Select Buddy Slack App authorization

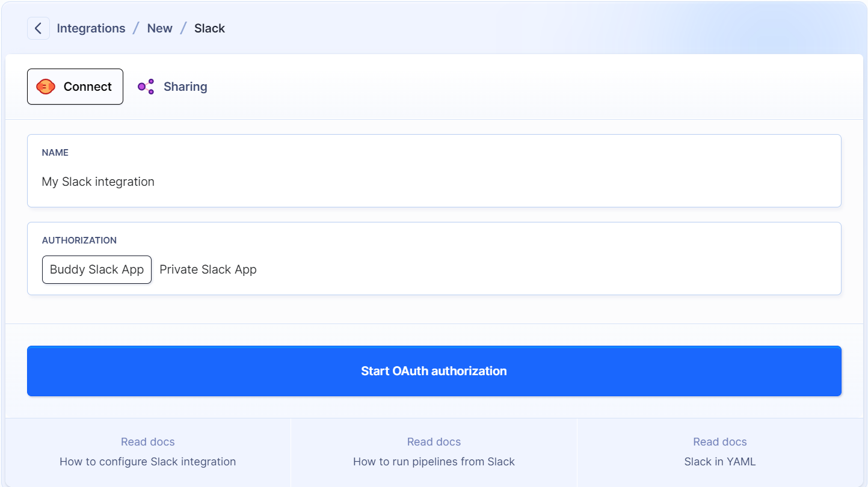(x=97, y=269)
